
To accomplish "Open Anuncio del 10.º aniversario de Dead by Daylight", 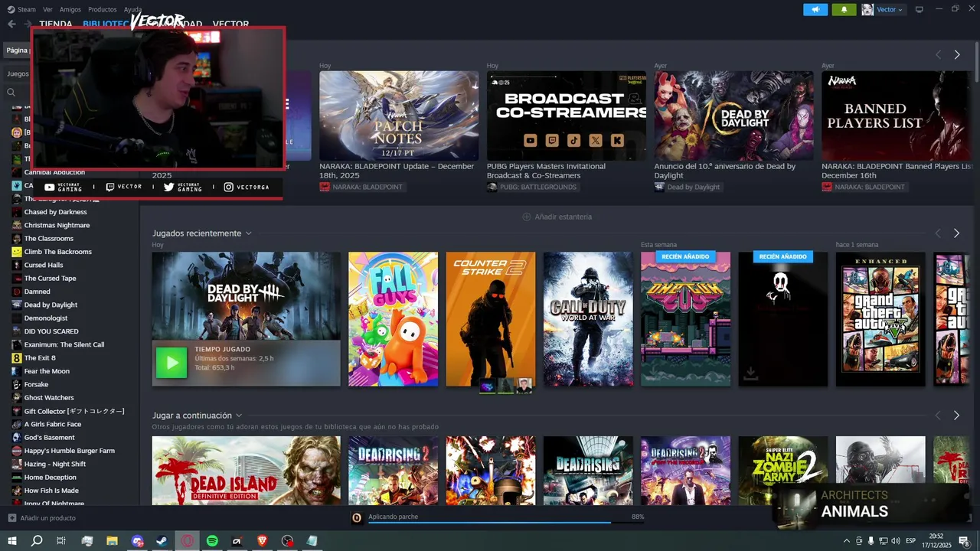I will pos(725,171).
